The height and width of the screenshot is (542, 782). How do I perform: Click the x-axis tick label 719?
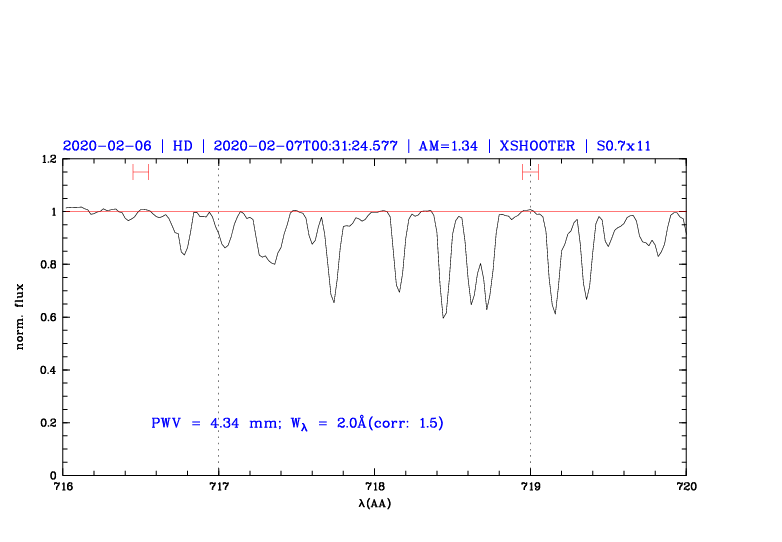pyautogui.click(x=530, y=487)
